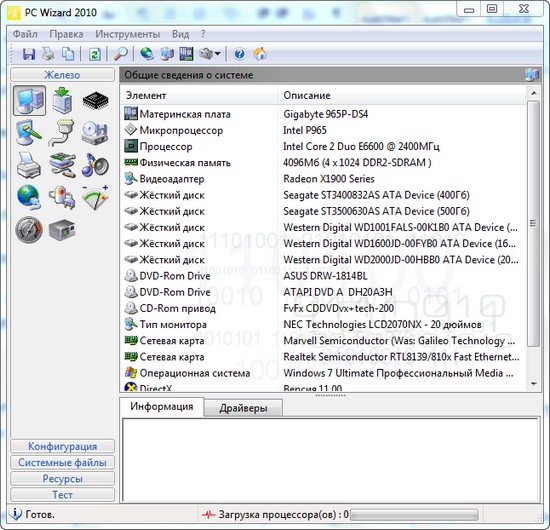This screenshot has height=530, width=550.
Task: Click the Железо section button
Action: (x=62, y=75)
